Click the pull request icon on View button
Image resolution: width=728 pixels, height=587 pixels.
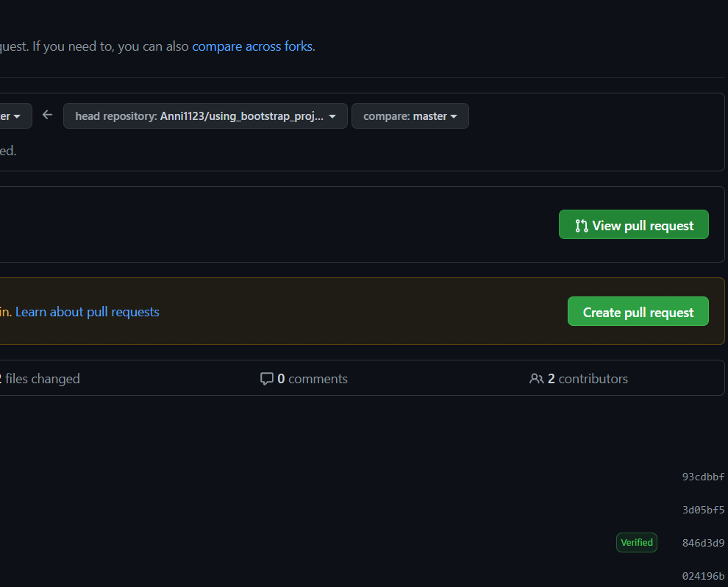point(581,226)
